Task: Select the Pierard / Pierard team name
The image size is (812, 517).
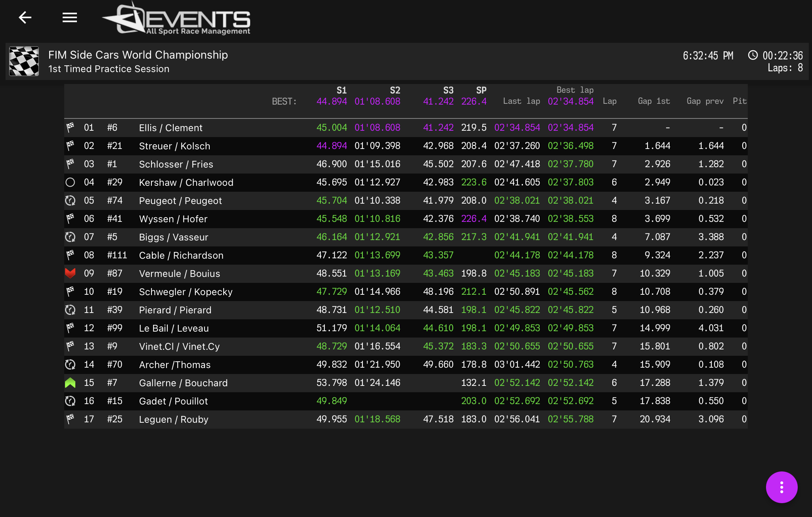Action: (175, 310)
